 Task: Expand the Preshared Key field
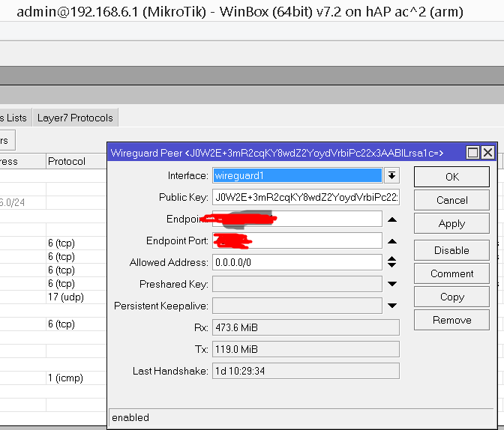point(392,284)
